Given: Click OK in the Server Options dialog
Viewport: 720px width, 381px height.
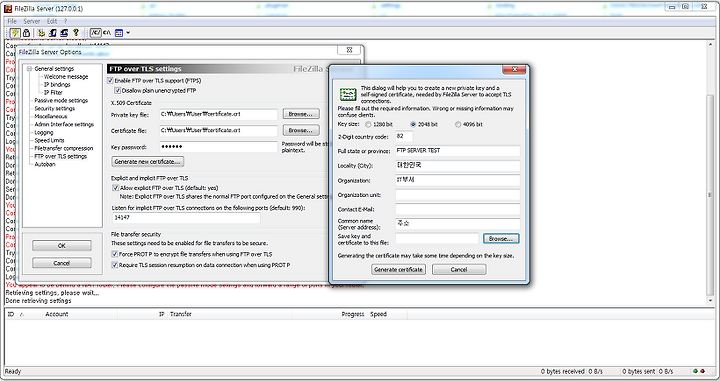Looking at the screenshot, I should [62, 246].
